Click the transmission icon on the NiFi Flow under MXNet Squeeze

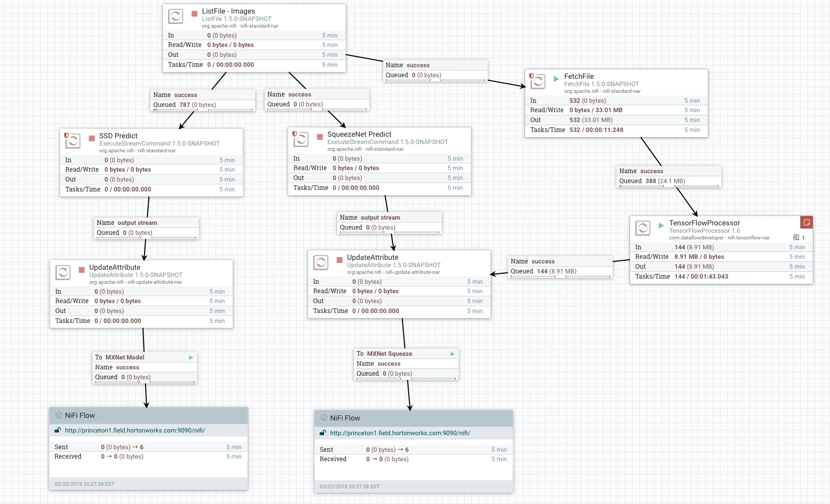pos(324,418)
